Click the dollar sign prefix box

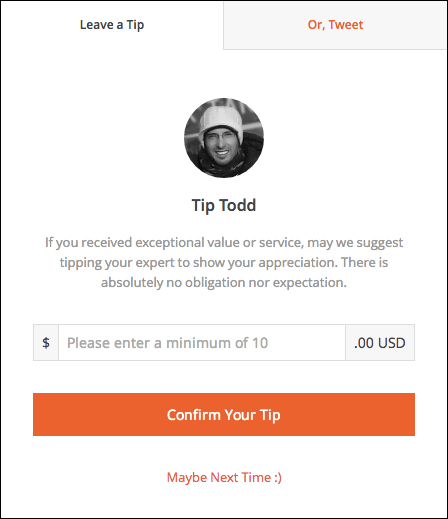click(46, 343)
